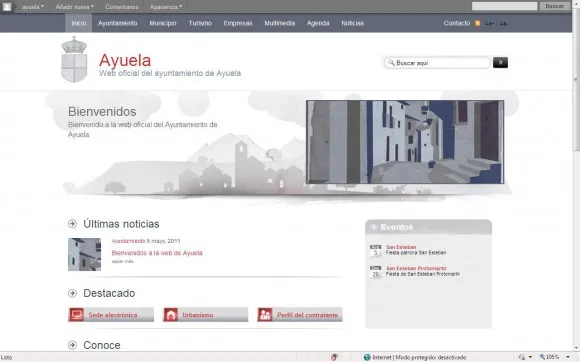Open the San Esteban event link

[401, 247]
